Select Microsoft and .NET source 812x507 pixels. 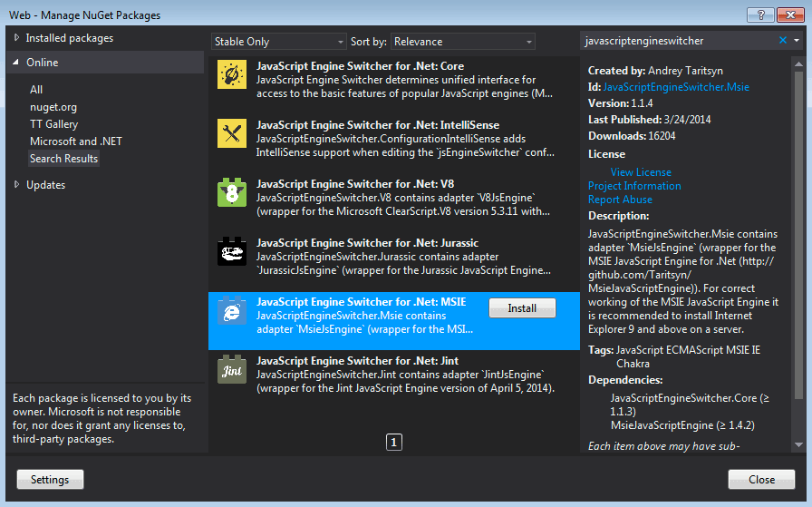tap(76, 141)
